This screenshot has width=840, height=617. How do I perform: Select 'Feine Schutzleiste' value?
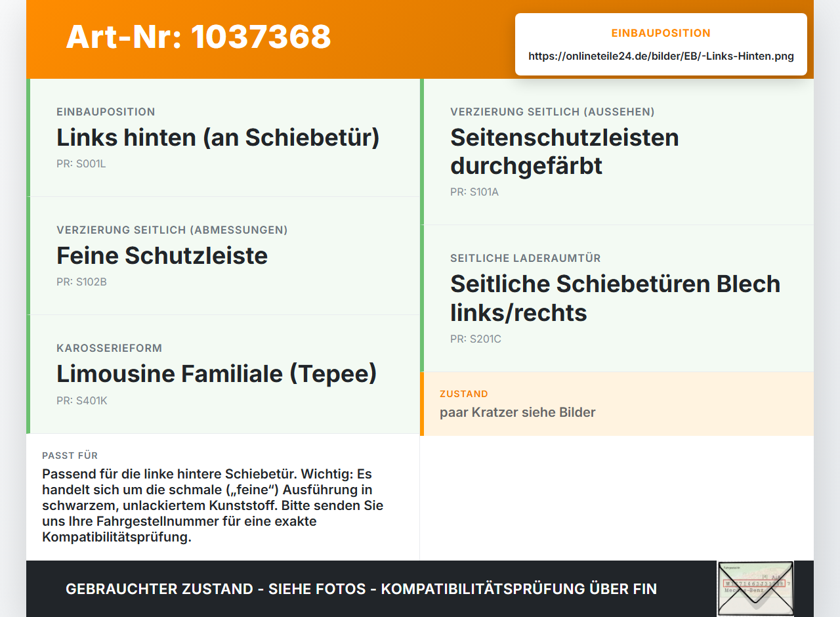point(162,255)
